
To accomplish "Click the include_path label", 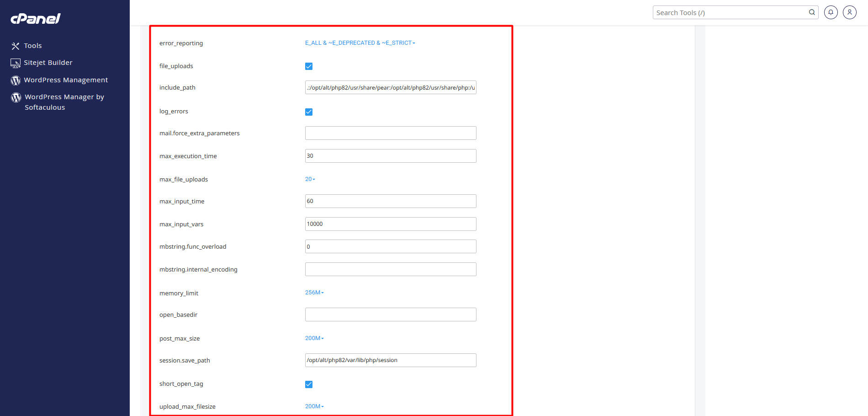I will click(x=177, y=88).
